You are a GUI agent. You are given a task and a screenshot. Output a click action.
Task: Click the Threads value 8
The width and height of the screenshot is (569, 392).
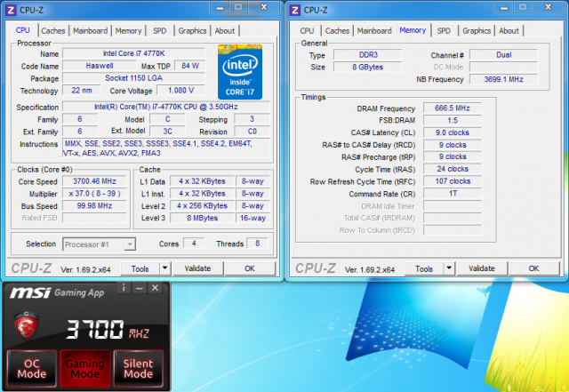[x=257, y=244]
